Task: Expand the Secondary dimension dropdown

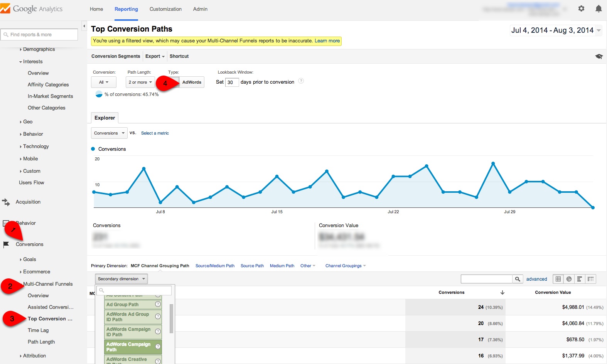Action: click(x=121, y=279)
